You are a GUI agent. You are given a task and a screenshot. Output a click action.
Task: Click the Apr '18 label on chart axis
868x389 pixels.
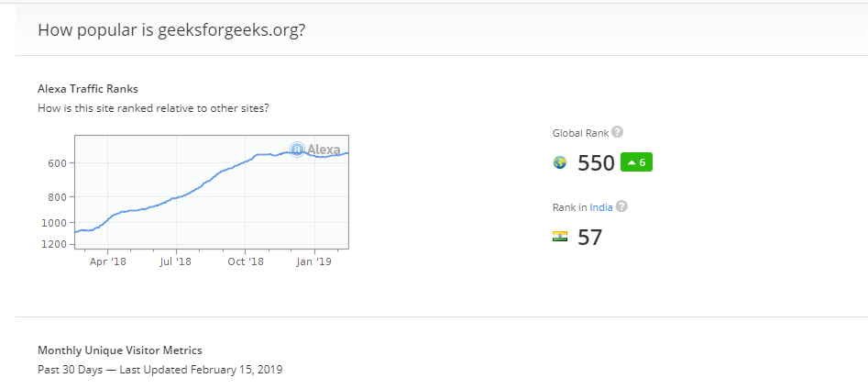click(108, 261)
